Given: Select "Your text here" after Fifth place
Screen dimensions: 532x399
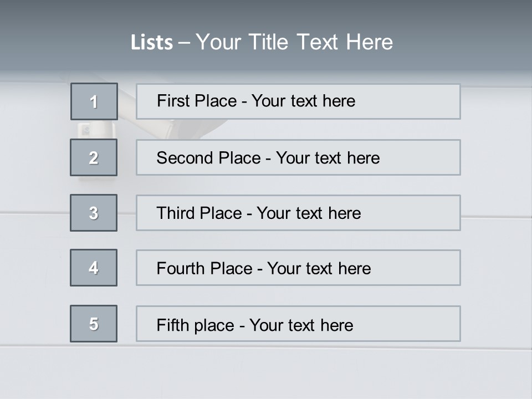Looking at the screenshot, I should pyautogui.click(x=301, y=325).
